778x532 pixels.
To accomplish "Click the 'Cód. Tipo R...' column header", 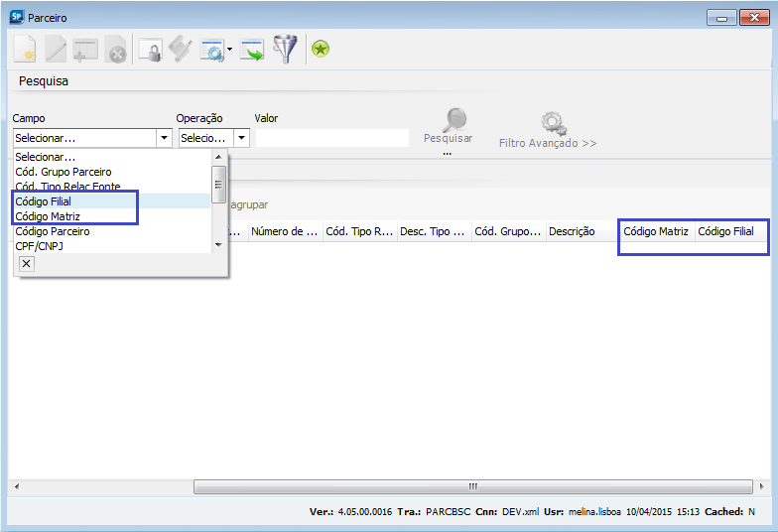I will [359, 231].
